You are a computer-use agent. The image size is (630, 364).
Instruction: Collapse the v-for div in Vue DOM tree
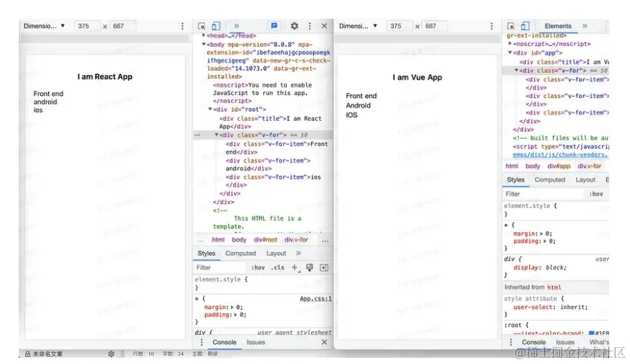click(516, 70)
